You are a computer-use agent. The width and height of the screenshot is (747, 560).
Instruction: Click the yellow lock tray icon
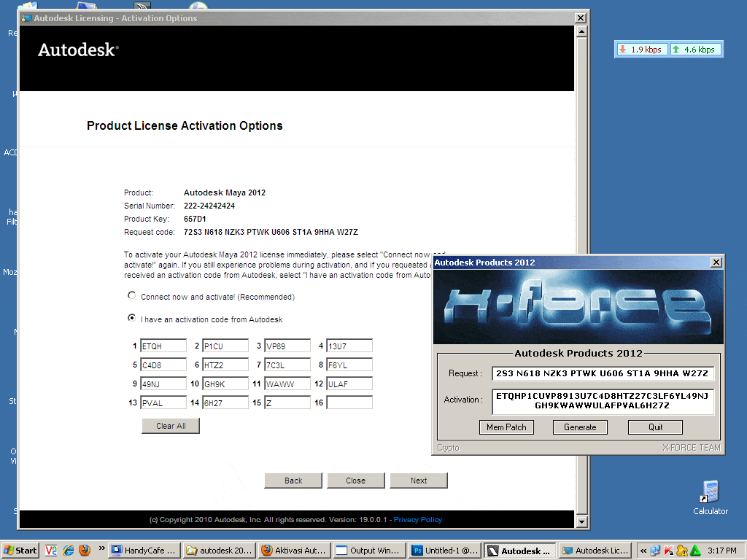click(682, 551)
